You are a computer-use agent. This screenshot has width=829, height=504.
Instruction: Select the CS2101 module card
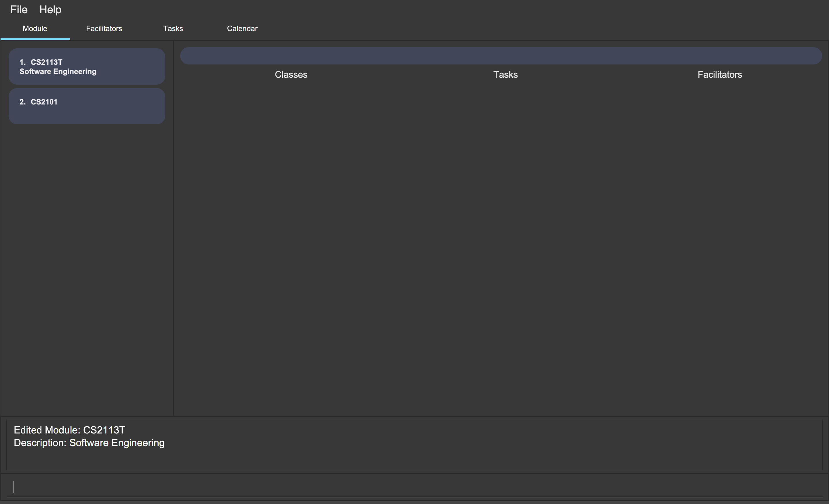coord(87,106)
